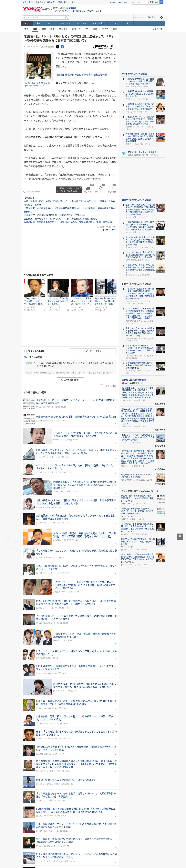Open 購入履歴 link
Image resolution: width=186 pixels, height=868 pixels.
pos(152,18)
